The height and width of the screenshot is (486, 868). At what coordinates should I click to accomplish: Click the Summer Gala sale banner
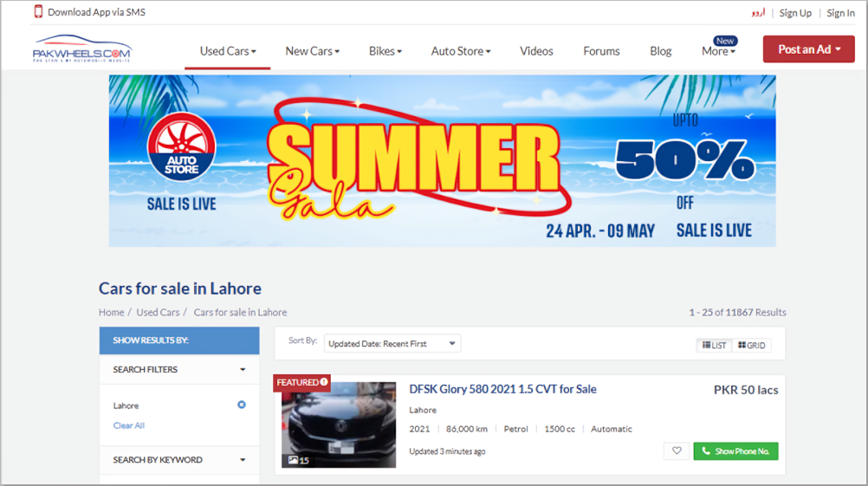coord(443,161)
